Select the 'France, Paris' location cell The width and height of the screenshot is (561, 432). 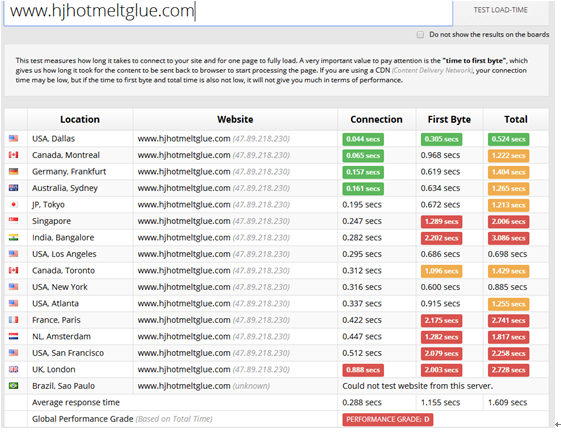[x=80, y=320]
